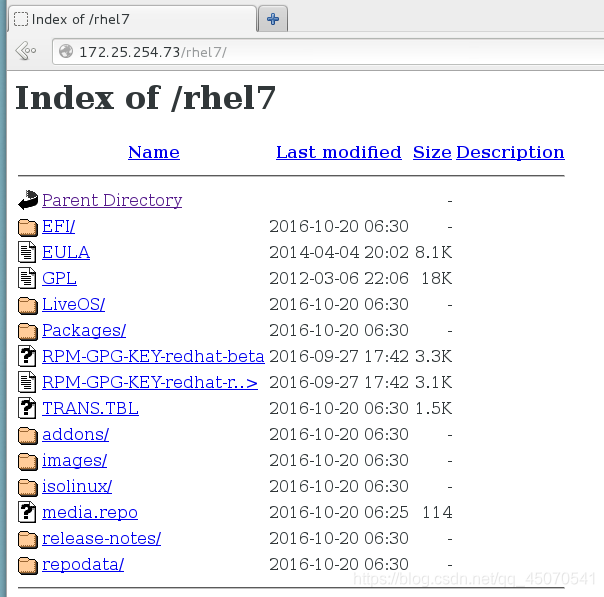Click unknown-file icon beside RPM-GPG-KEY-redhat-beta
This screenshot has width=604, height=597.
coord(27,356)
